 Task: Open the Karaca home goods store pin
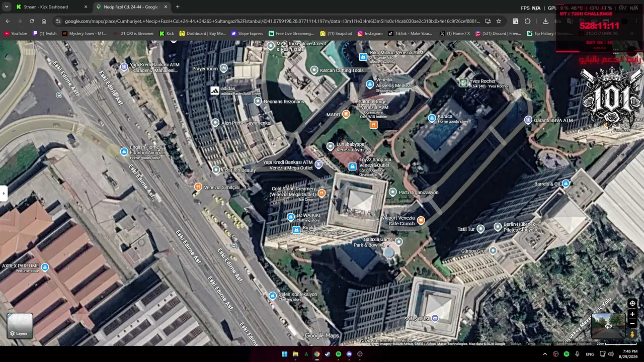tap(432, 118)
